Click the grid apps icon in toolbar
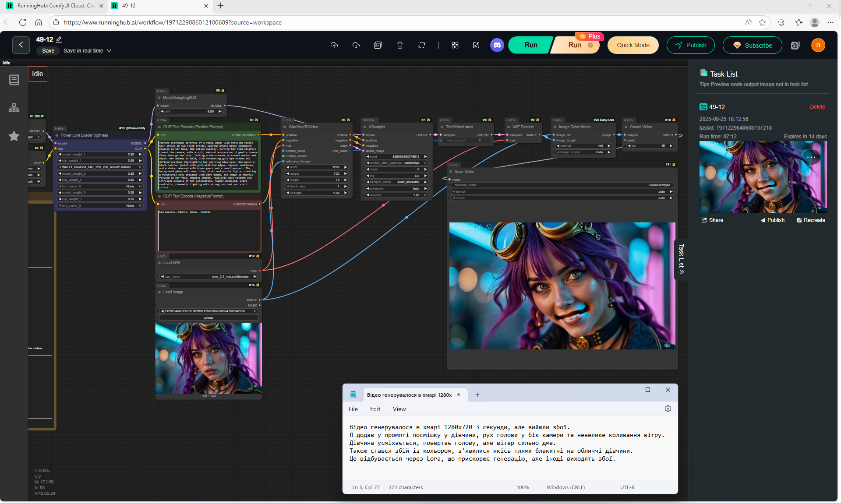Screen dimensions: 841x504 pyautogui.click(x=455, y=45)
